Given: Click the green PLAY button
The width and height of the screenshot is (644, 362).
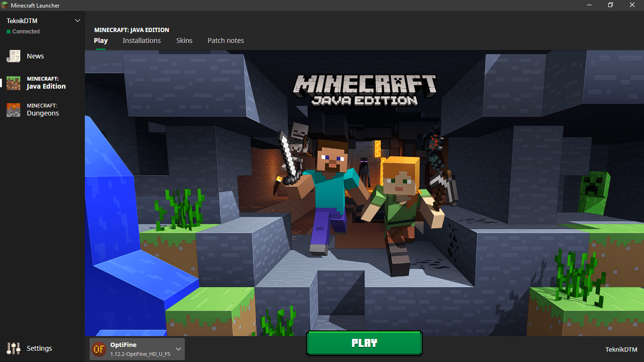Looking at the screenshot, I should point(364,343).
